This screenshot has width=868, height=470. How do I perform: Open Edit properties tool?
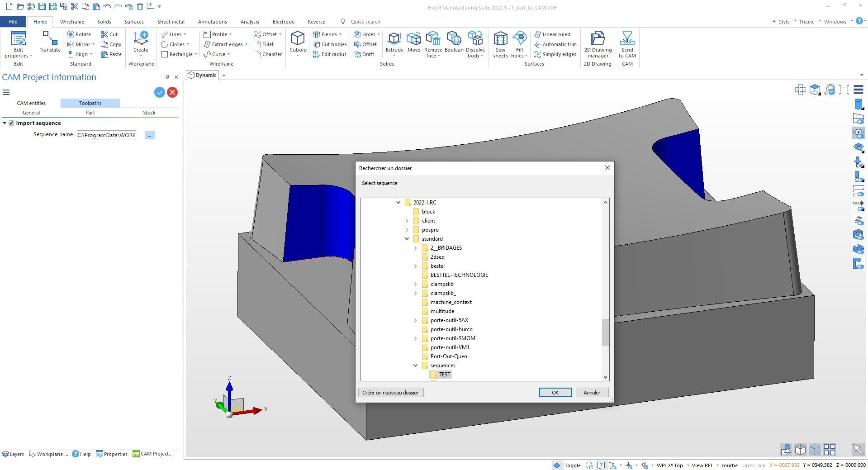pyautogui.click(x=18, y=44)
